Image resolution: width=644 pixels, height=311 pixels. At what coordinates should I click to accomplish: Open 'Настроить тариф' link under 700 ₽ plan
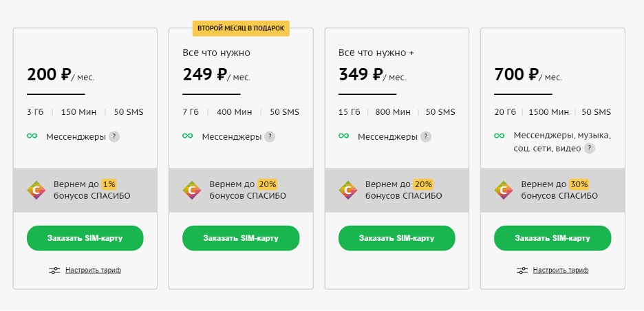[561, 270]
